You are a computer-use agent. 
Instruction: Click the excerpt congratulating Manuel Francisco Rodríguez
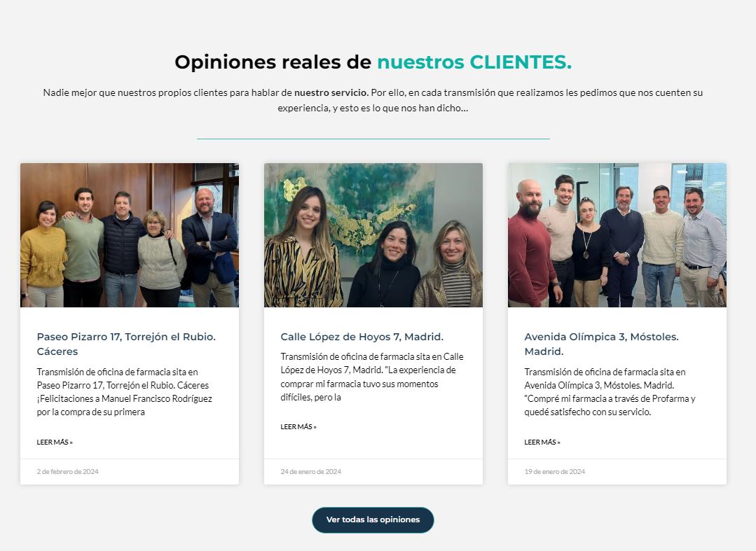125,392
